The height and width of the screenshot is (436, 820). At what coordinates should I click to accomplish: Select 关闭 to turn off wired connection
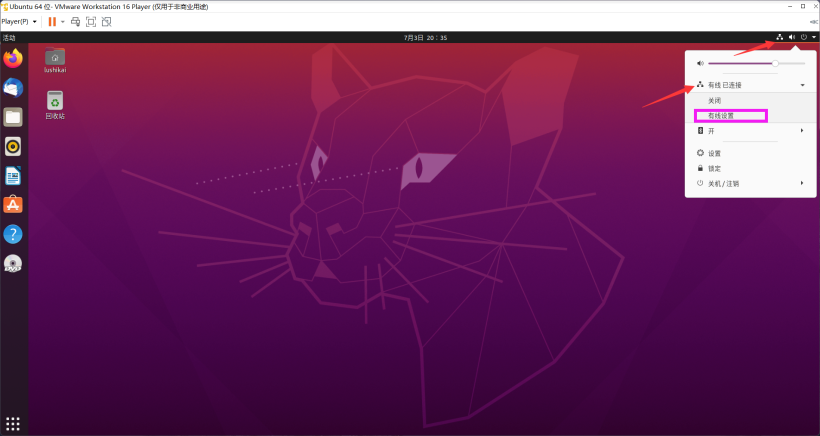(x=714, y=100)
